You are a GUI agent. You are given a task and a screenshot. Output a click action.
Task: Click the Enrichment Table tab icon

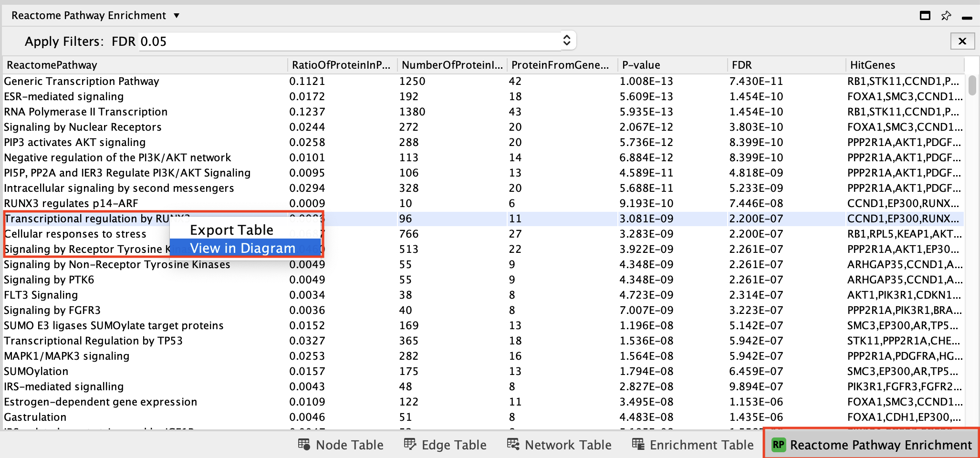point(638,445)
